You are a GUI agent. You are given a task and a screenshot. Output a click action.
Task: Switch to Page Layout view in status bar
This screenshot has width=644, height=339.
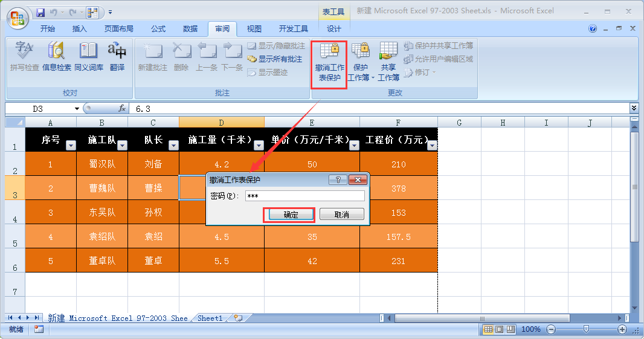click(499, 329)
